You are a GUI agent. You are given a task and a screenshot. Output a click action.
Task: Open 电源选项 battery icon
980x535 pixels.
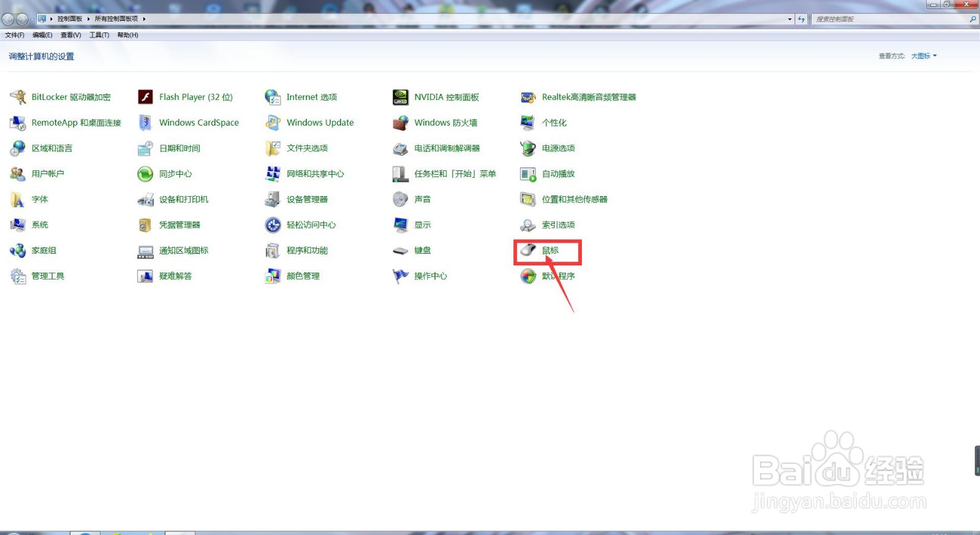(x=528, y=148)
